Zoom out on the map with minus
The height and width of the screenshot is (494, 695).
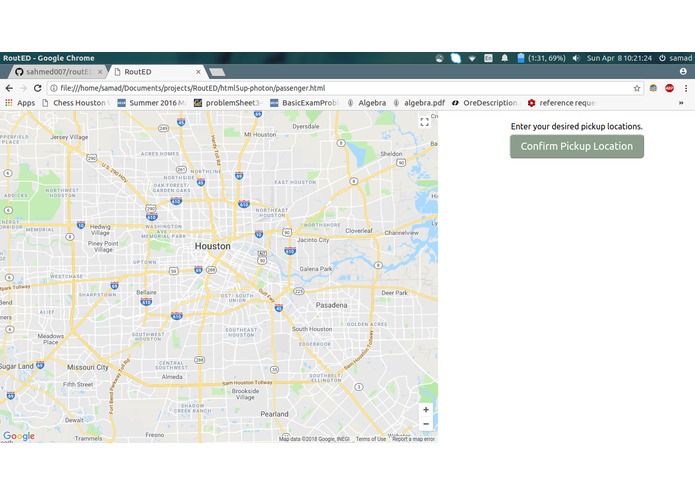click(426, 424)
